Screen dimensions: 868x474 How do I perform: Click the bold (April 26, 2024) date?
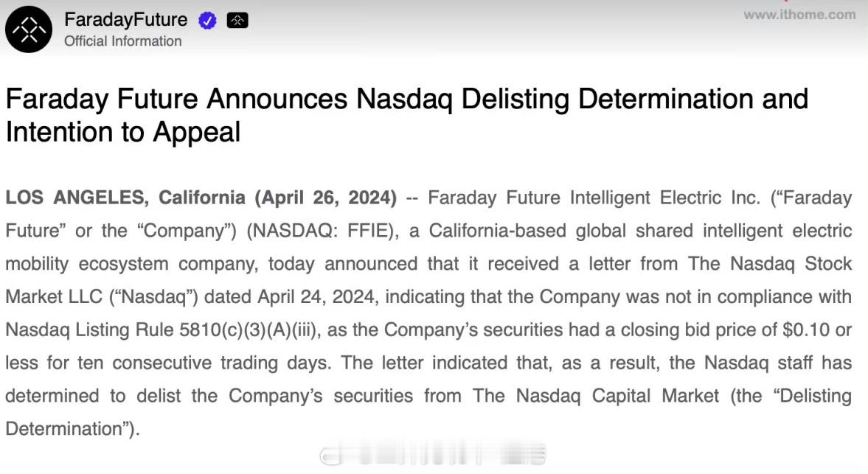[x=325, y=198]
